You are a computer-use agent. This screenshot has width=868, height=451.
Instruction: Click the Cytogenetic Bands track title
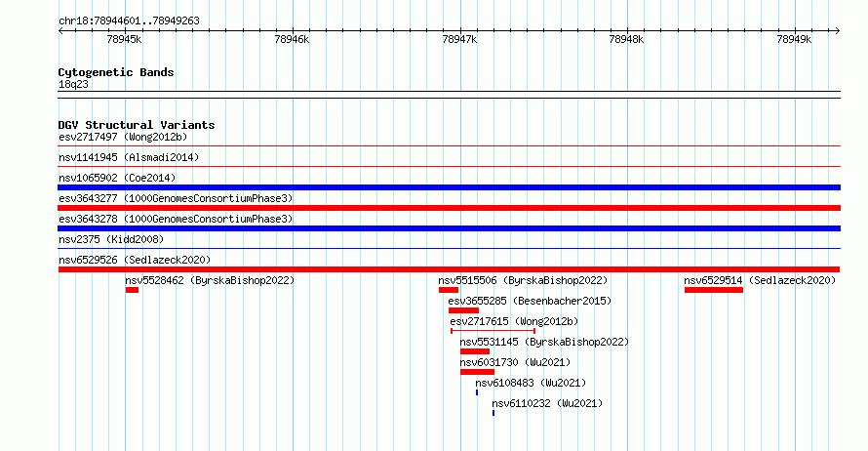(x=116, y=72)
